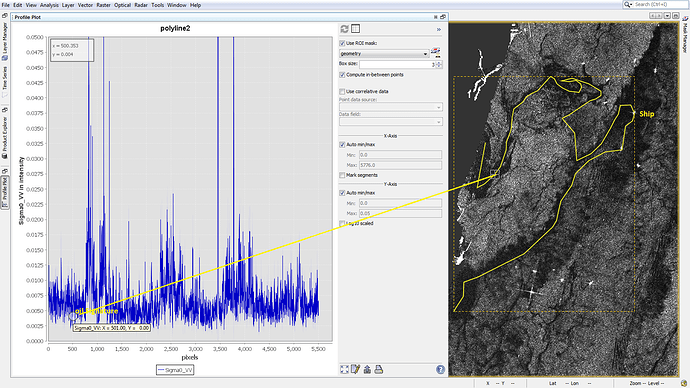This screenshot has height=388, width=690.
Task: Collapse the options panel with double-arrow
Action: point(438,29)
